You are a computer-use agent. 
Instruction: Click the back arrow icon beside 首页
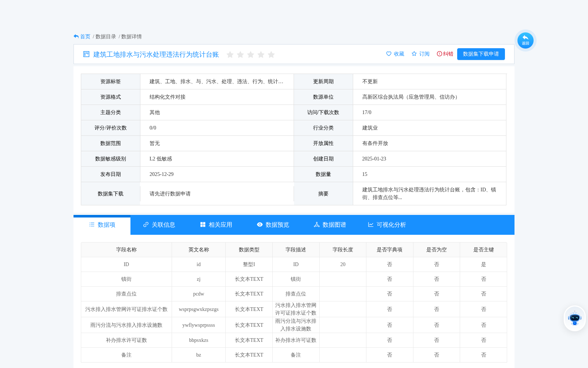[76, 36]
